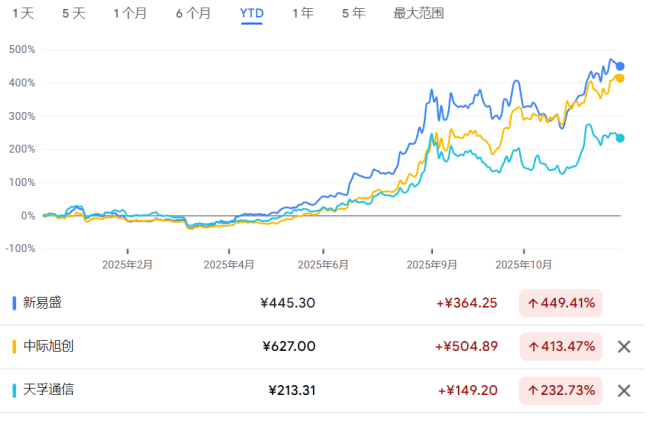
Task: Click the cyan color marker beside 天孚通信
Action: pyautogui.click(x=13, y=390)
